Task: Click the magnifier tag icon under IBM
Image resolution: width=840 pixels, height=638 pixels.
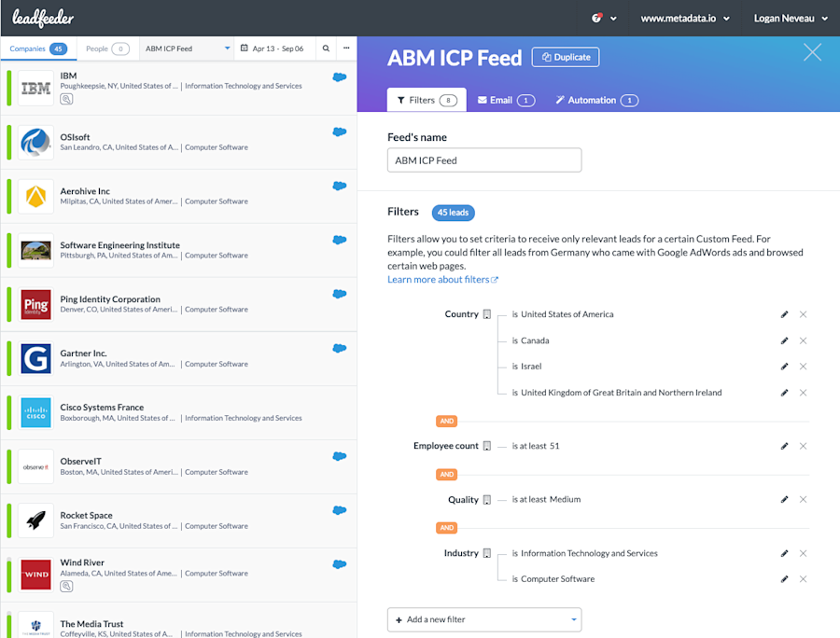Action: tap(66, 99)
